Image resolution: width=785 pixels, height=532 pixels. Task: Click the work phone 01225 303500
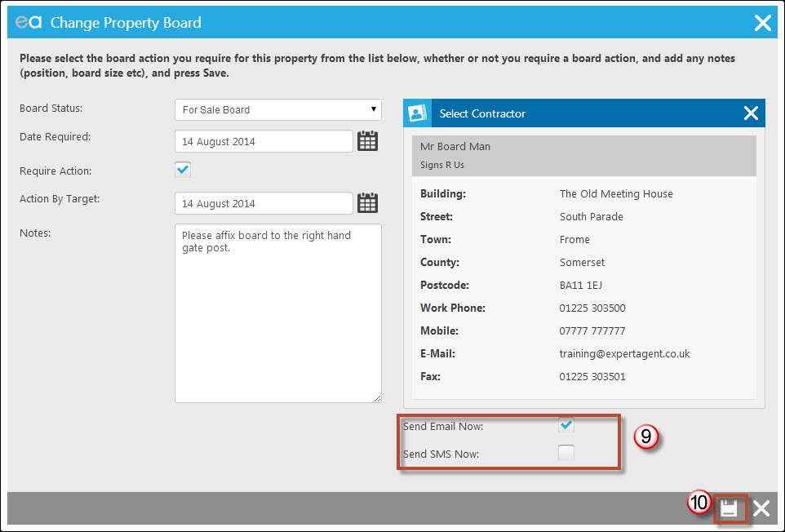pos(592,308)
